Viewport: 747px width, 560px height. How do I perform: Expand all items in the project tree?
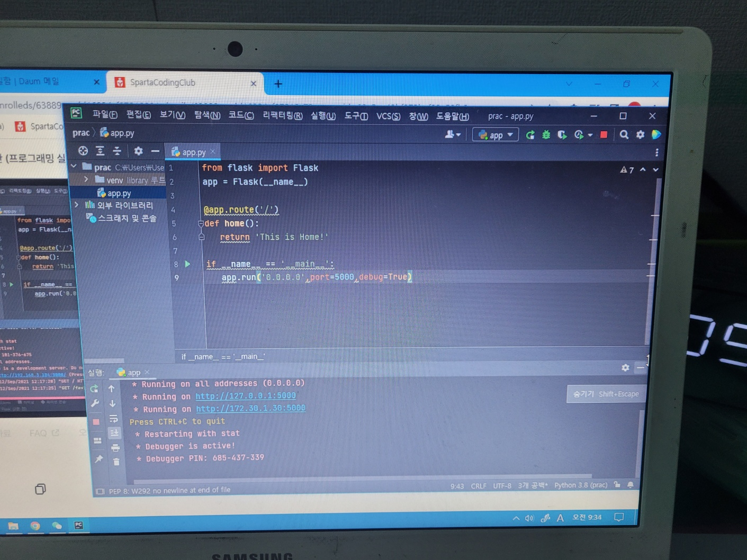point(100,151)
